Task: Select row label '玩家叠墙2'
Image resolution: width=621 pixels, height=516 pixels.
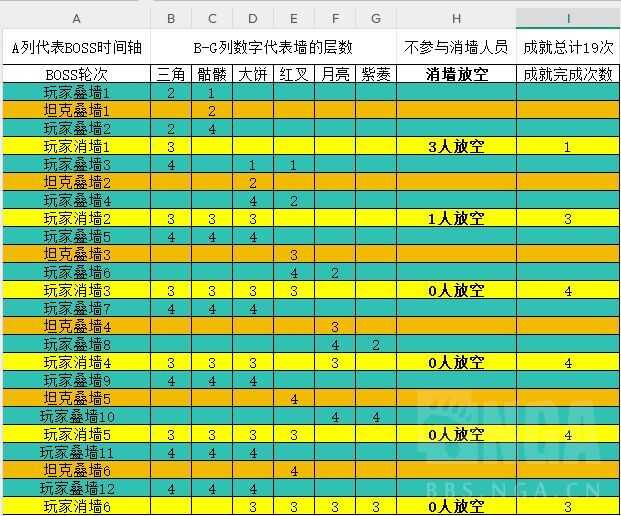Action: (76, 128)
